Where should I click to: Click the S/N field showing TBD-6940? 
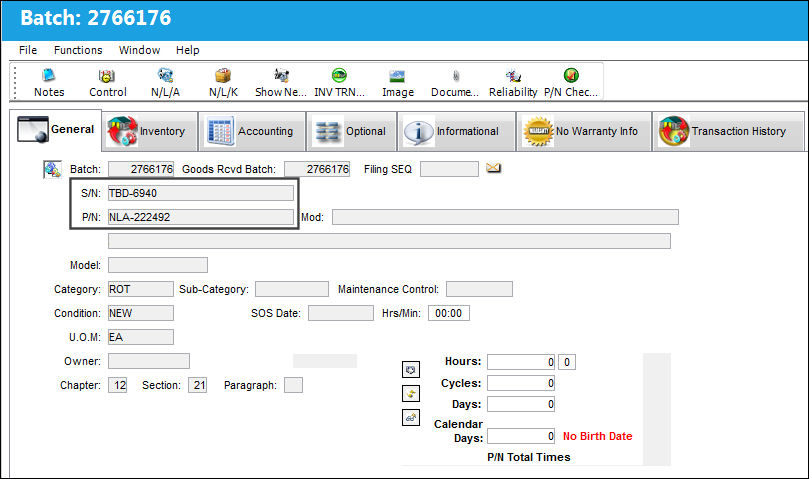click(x=201, y=193)
